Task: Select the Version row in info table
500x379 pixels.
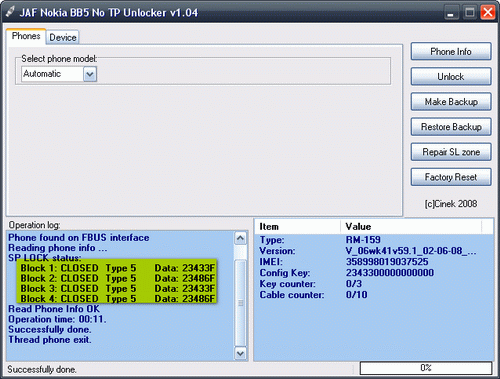Action: [373, 251]
